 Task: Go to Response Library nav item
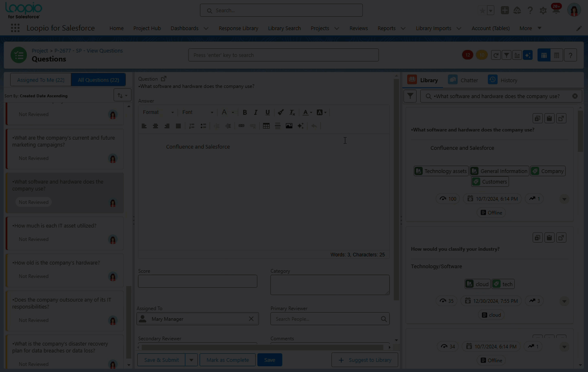point(239,28)
